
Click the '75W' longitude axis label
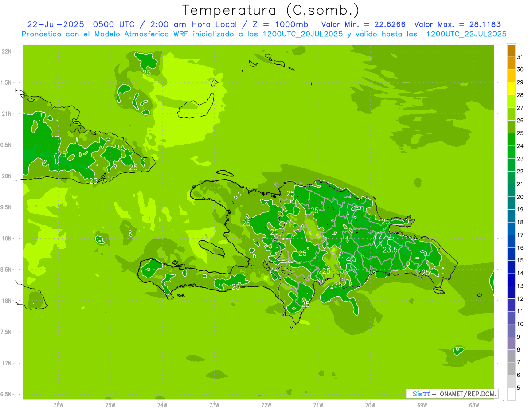110,405
